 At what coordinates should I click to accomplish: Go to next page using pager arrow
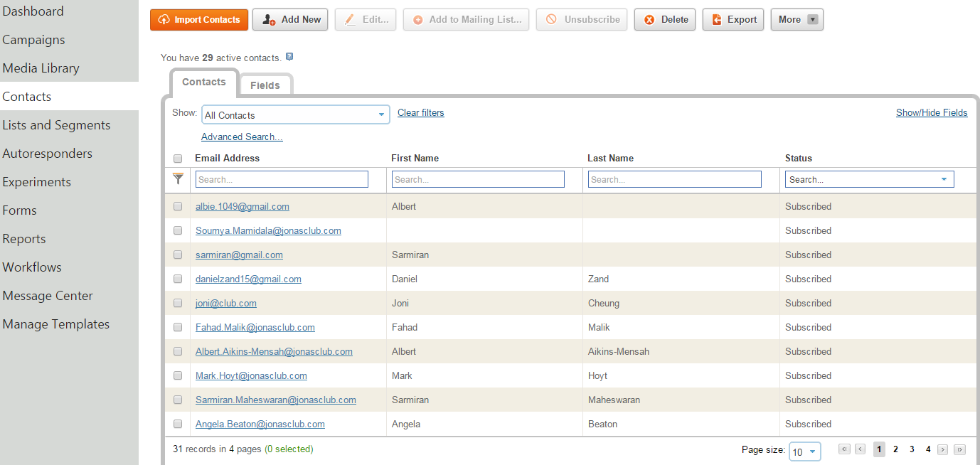point(943,449)
